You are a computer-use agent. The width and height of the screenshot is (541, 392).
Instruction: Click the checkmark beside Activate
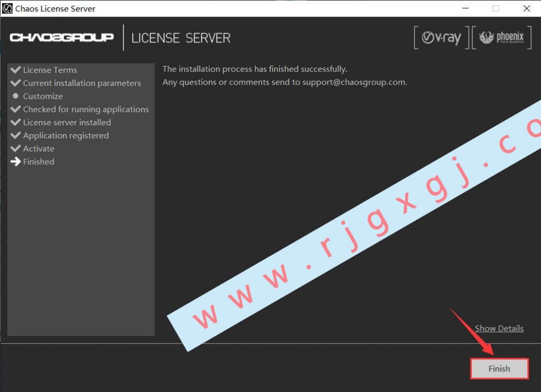tap(15, 148)
